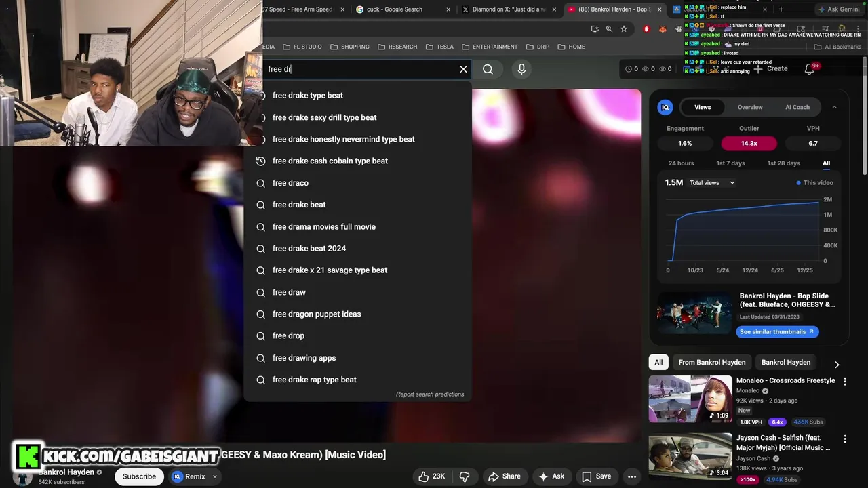Pick suggestion free dragon puppet ideas

357,314
